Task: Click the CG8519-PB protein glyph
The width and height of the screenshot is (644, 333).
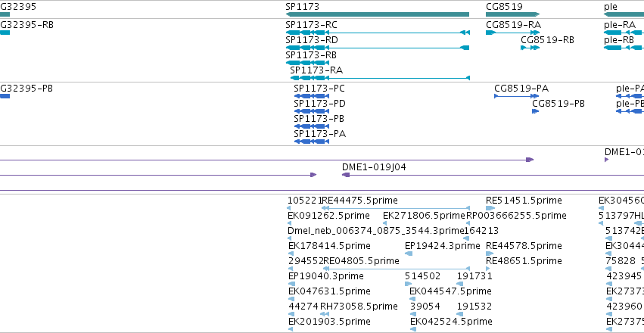Action: point(536,111)
